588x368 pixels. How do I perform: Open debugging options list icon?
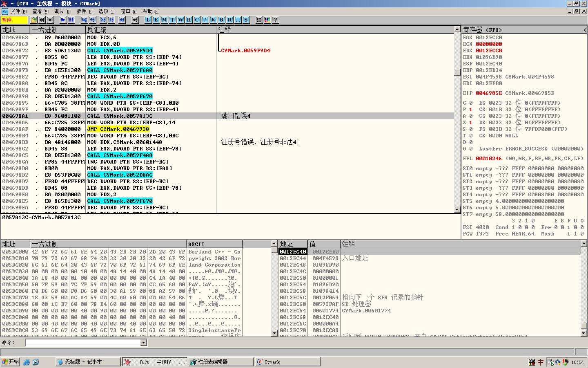(259, 20)
